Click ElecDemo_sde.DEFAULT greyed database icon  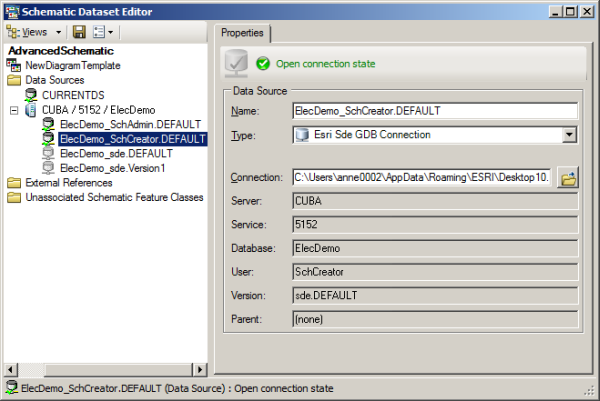coord(48,153)
